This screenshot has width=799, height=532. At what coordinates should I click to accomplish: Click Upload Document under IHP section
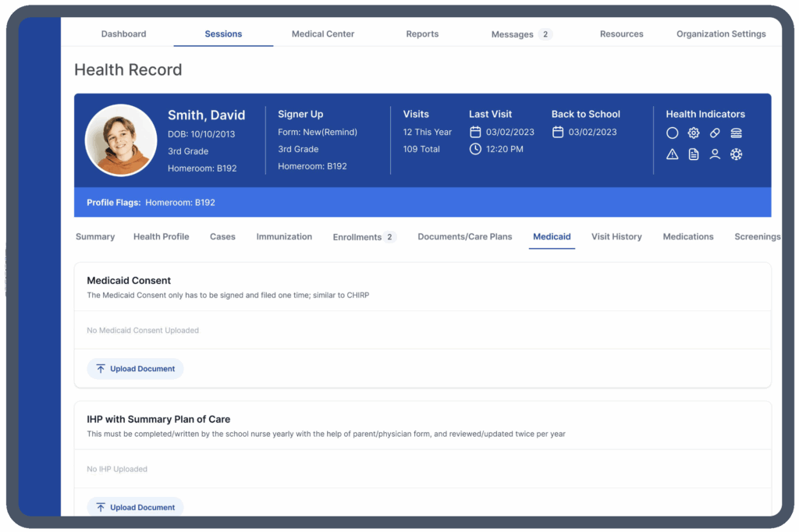[135, 507]
